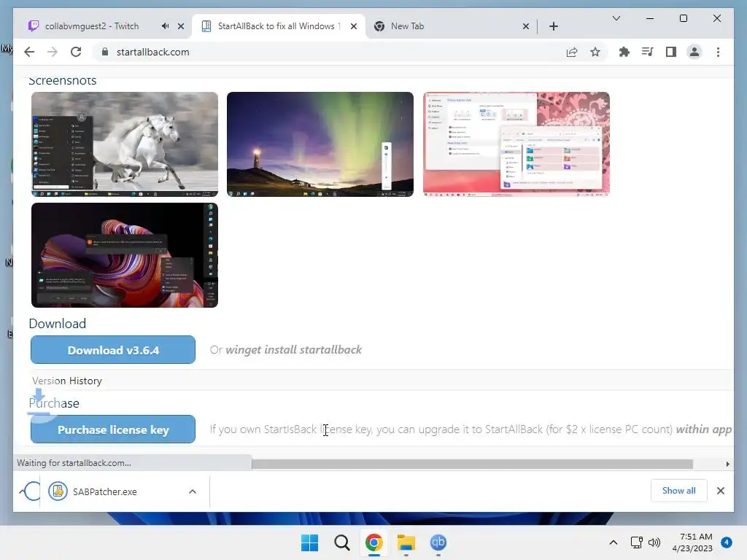This screenshot has width=747, height=560.
Task: Open the Chrome three-dot menu
Action: 718,52
